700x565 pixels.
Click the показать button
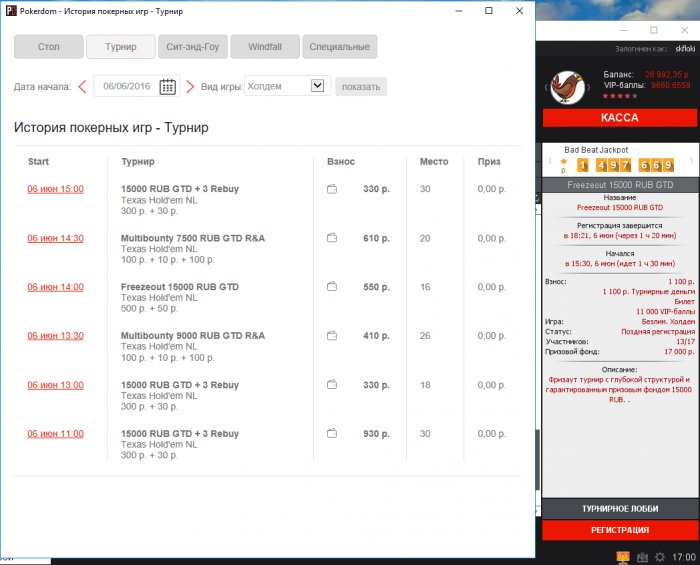(x=361, y=87)
